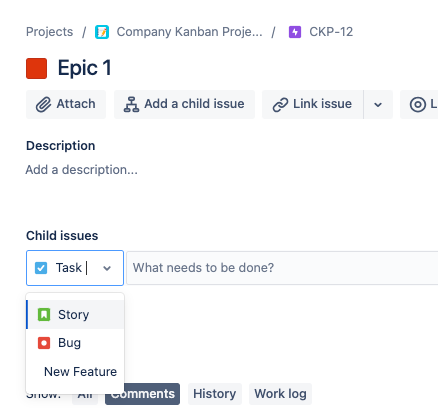This screenshot has height=408, width=438.
Task: Show the Work log tab
Action: click(x=280, y=394)
